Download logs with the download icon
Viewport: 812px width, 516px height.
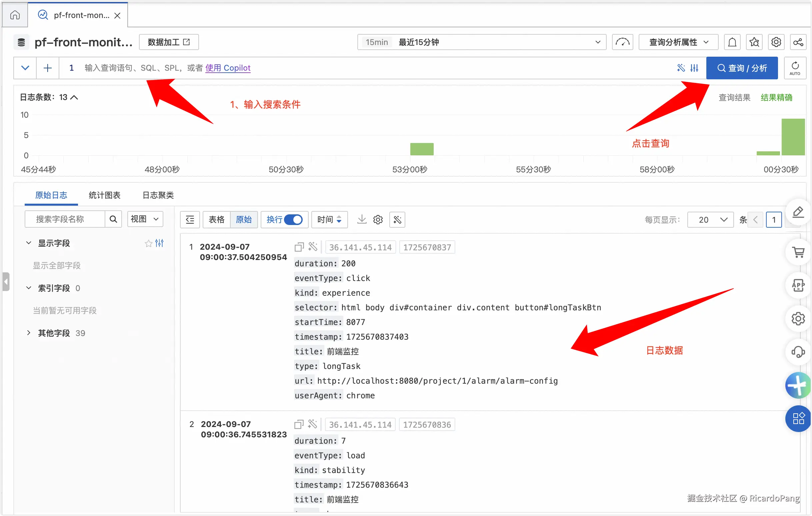click(361, 220)
